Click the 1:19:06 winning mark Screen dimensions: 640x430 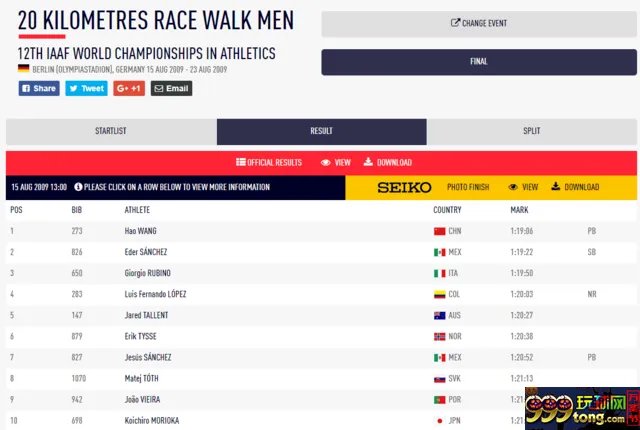(522, 231)
